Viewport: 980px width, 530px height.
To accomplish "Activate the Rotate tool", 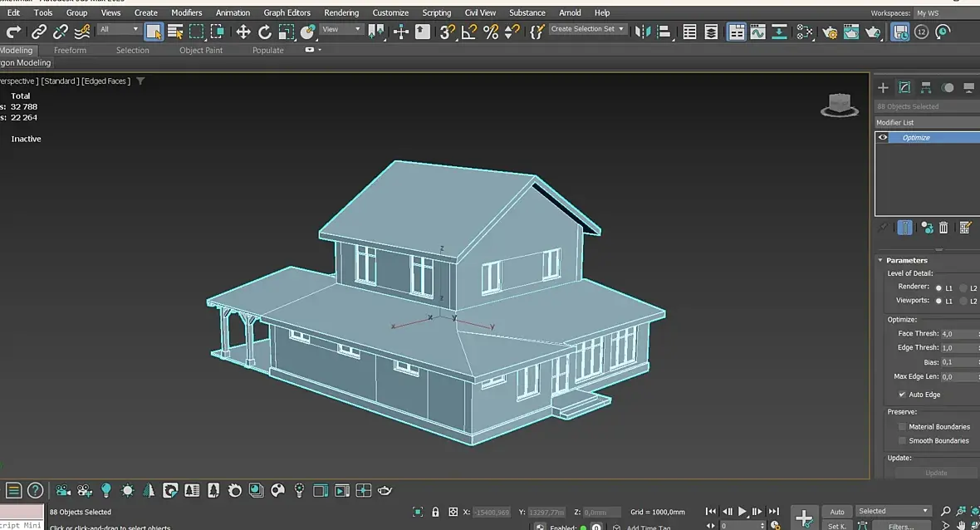I will coord(265,32).
